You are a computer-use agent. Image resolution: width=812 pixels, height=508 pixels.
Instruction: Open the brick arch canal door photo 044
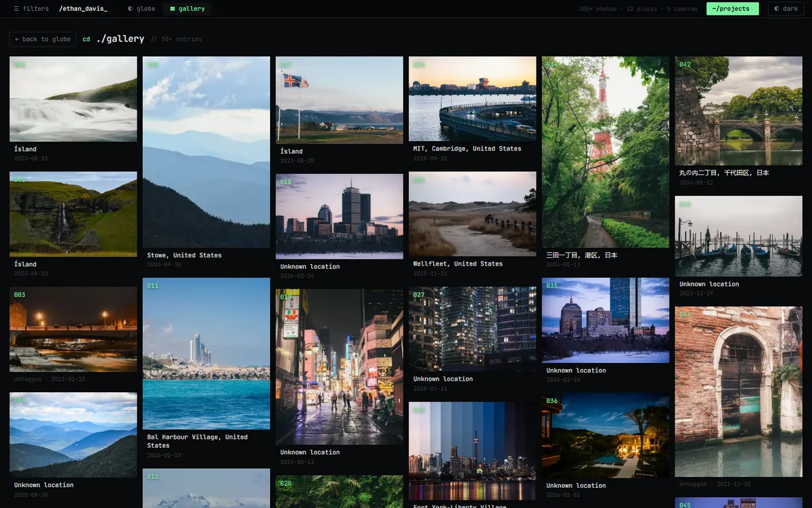(739, 391)
